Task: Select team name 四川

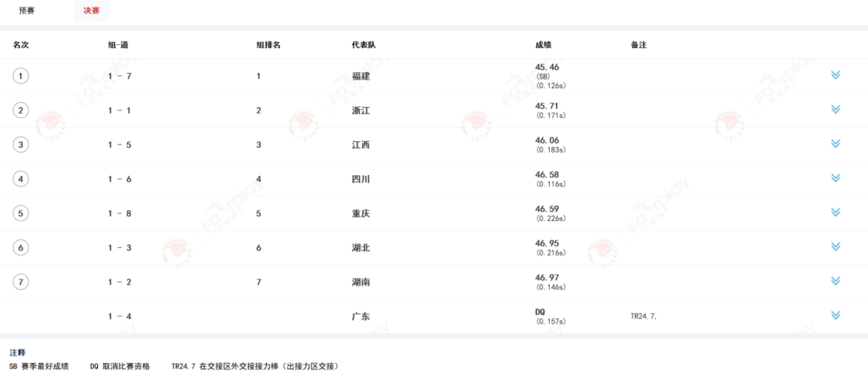Action: coord(361,179)
